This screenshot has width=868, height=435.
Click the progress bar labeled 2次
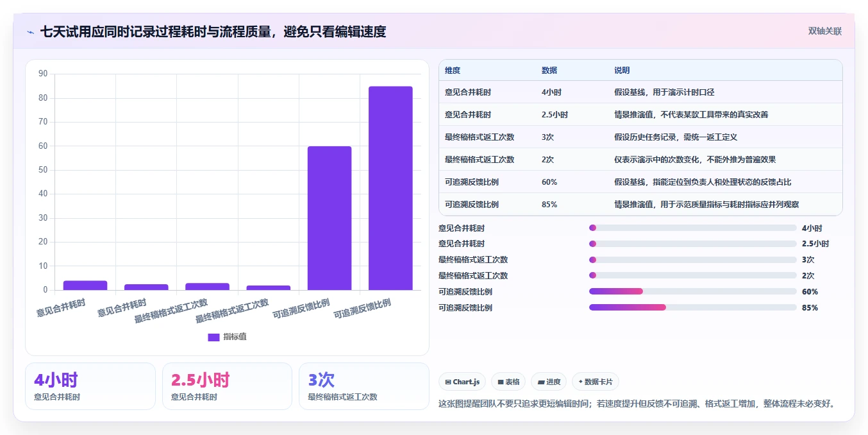pyautogui.click(x=692, y=276)
